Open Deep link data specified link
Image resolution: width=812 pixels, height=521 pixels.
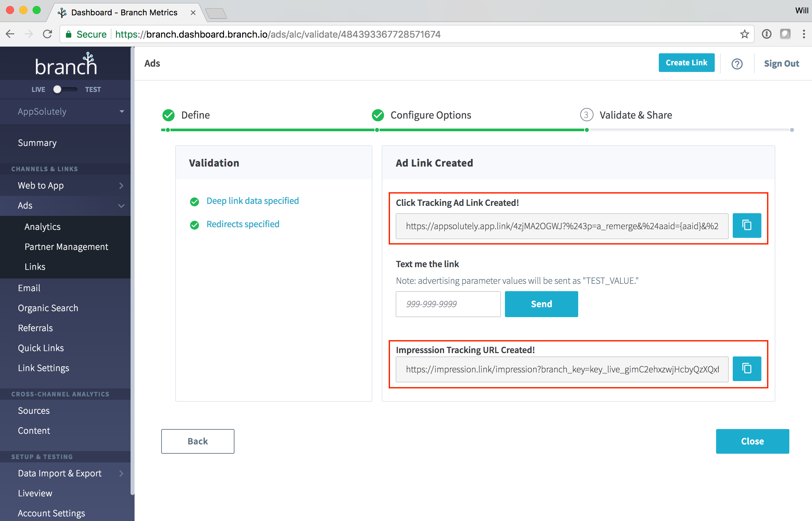(253, 201)
